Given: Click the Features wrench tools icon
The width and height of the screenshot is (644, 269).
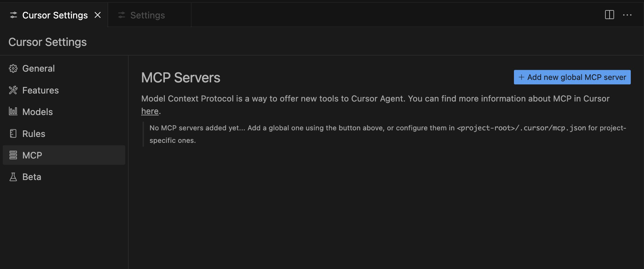Looking at the screenshot, I should tap(13, 90).
